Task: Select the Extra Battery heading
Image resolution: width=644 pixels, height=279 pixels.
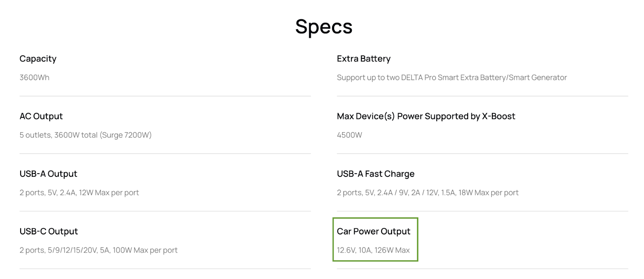Action: click(x=363, y=59)
